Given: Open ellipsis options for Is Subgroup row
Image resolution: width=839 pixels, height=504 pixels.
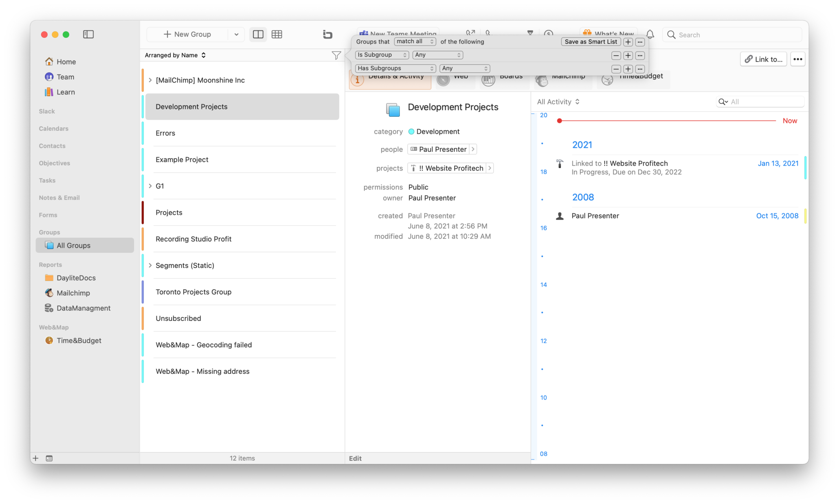Looking at the screenshot, I should pyautogui.click(x=640, y=55).
